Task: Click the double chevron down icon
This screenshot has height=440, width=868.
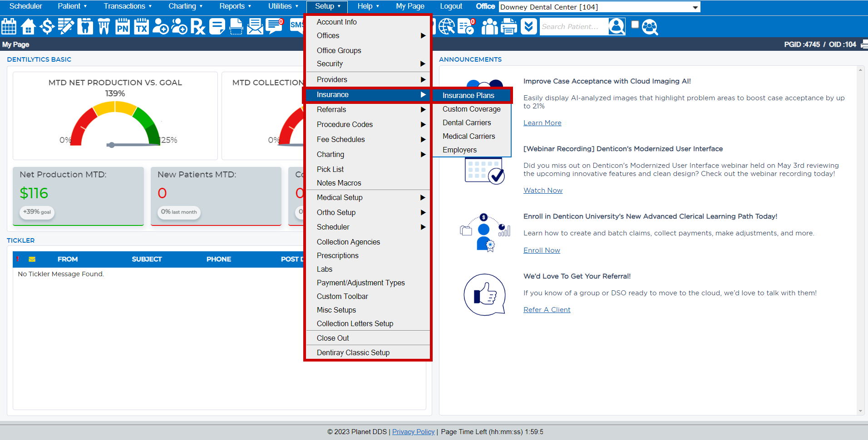Action: [x=528, y=27]
